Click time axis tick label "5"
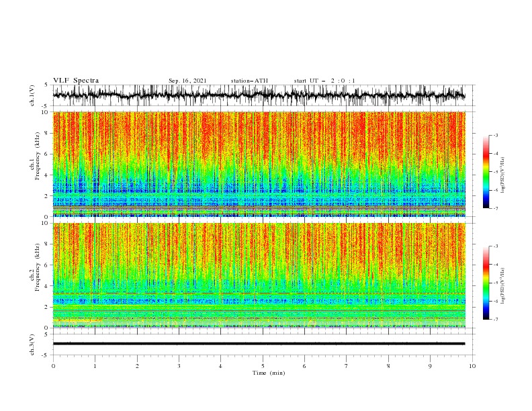 pyautogui.click(x=263, y=366)
